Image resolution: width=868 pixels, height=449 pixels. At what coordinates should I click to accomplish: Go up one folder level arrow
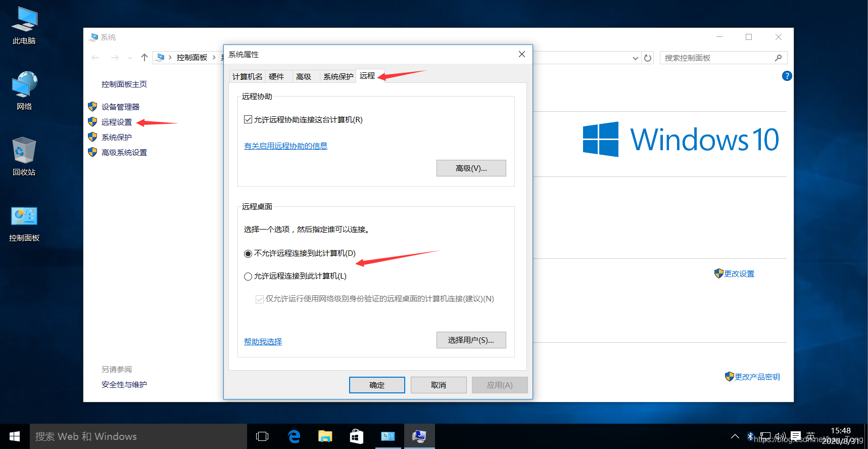coord(144,58)
